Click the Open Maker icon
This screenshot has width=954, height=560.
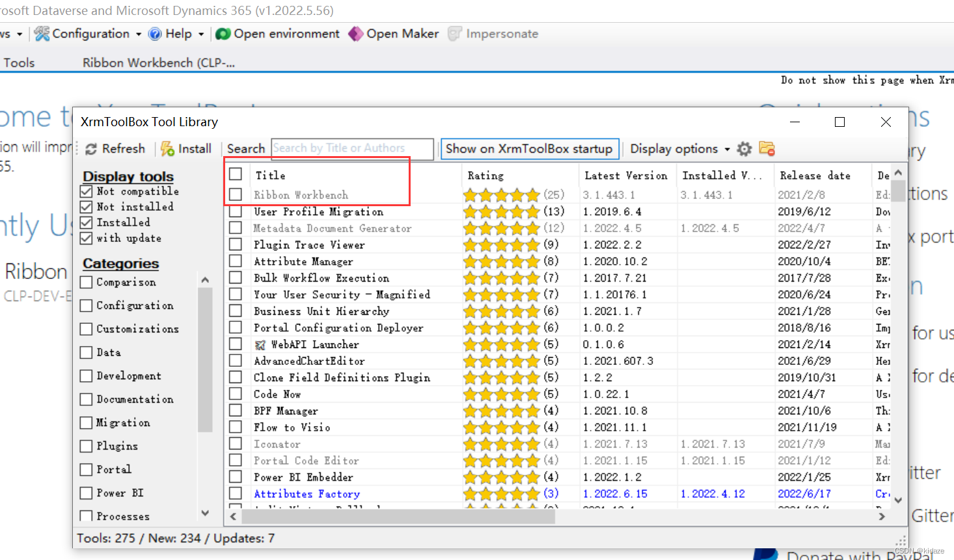(355, 33)
